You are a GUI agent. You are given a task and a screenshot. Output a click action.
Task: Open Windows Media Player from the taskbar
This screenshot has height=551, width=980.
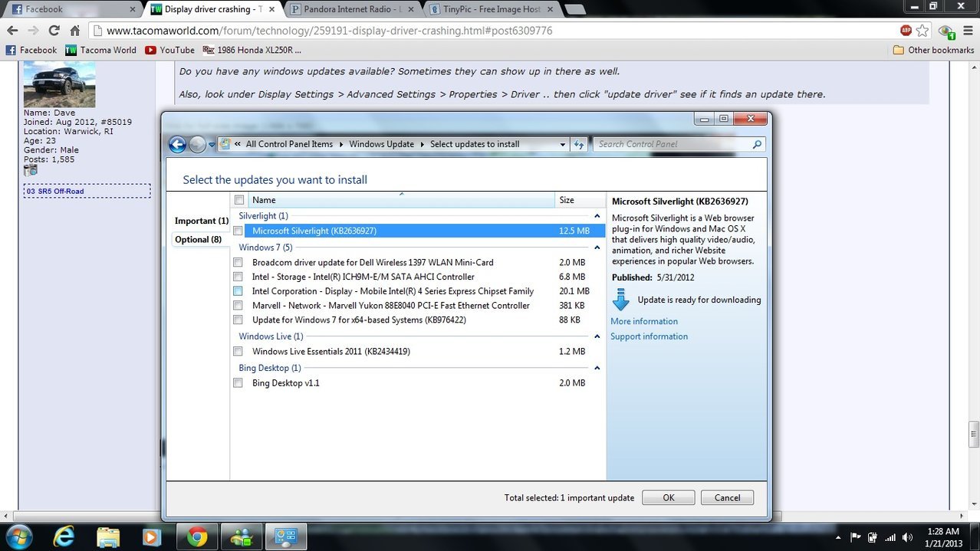click(x=152, y=536)
